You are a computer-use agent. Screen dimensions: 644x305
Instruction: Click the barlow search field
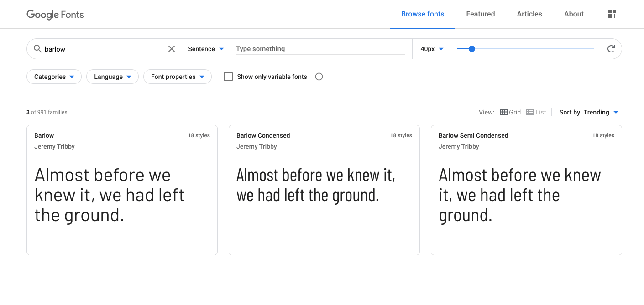pos(104,49)
